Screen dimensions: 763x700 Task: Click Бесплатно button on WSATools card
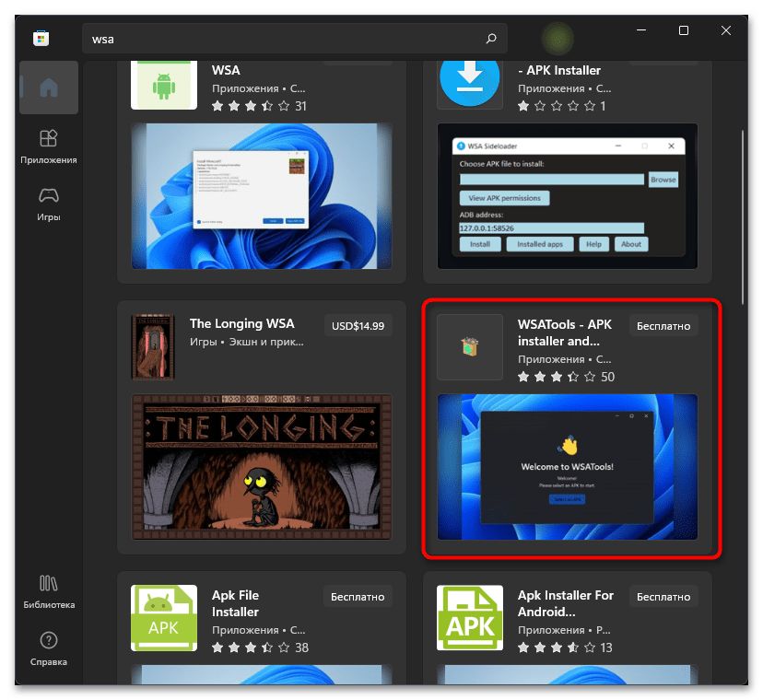click(x=663, y=326)
